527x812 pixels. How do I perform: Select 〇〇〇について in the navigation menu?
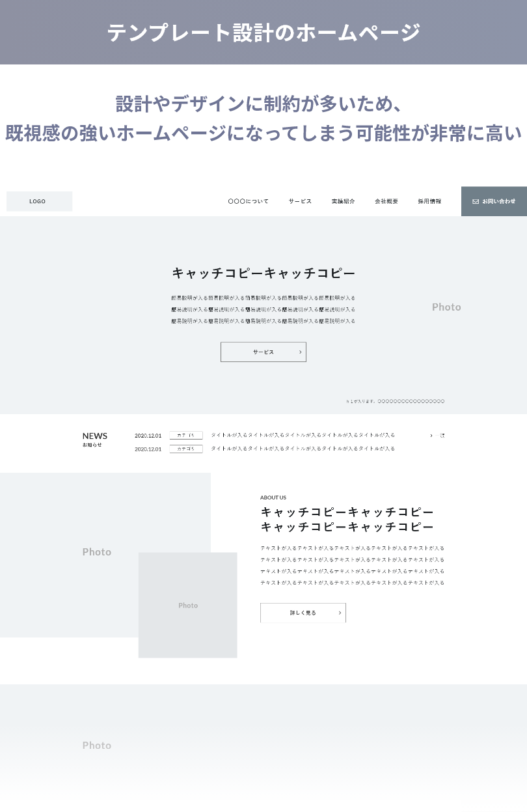click(248, 201)
